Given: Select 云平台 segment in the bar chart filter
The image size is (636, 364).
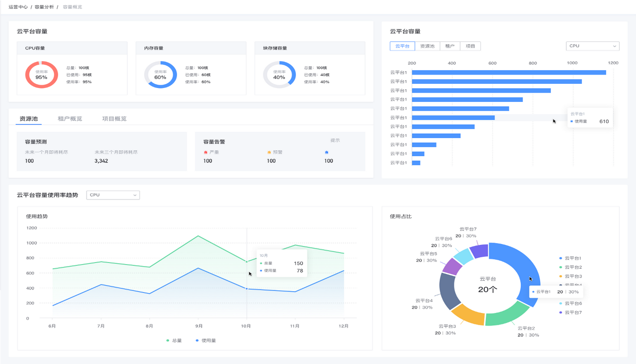Looking at the screenshot, I should click(402, 46).
